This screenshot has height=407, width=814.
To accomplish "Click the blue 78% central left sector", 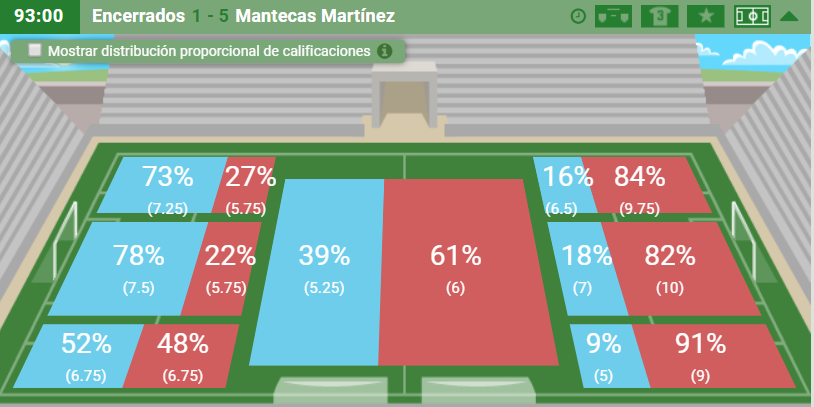I will 128,269.
